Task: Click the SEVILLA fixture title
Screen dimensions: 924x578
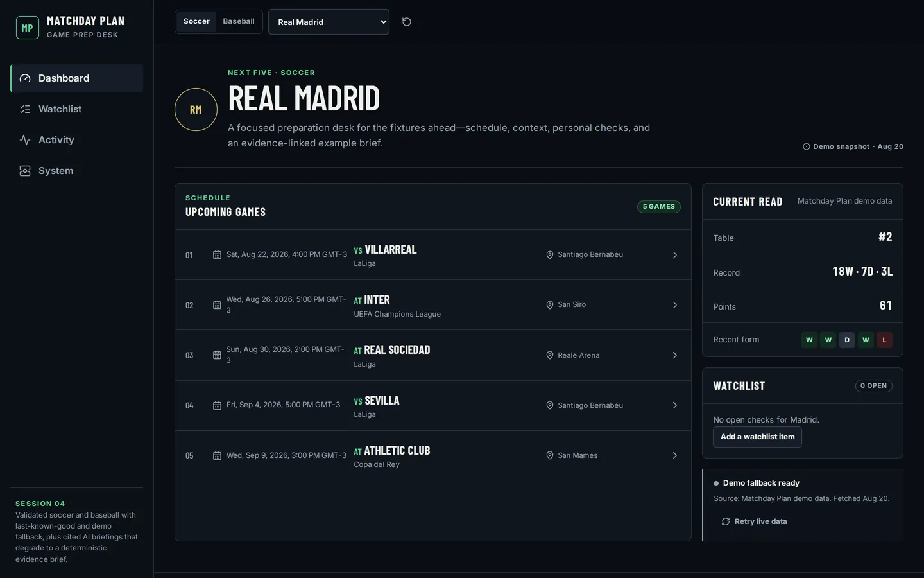Action: pyautogui.click(x=382, y=401)
